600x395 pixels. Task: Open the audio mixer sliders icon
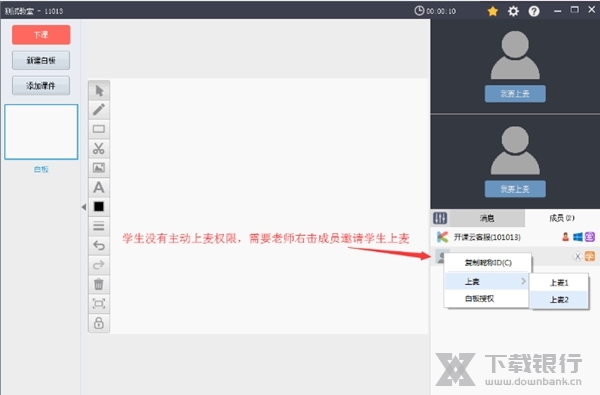[440, 218]
